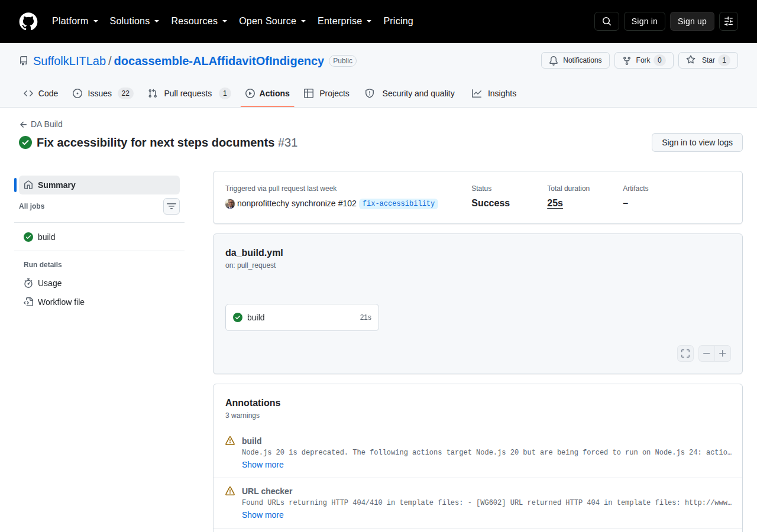Open the build job card in graph
Screen dimensions: 757x532
tap(302, 317)
